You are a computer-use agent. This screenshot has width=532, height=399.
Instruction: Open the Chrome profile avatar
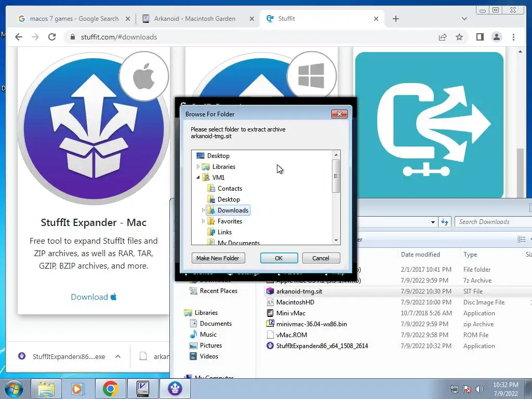[496, 37]
